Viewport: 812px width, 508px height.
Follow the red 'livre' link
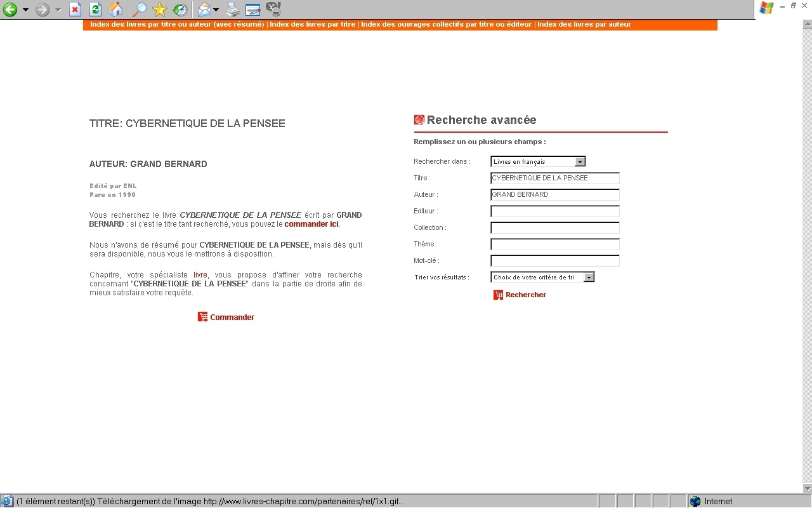coord(200,275)
